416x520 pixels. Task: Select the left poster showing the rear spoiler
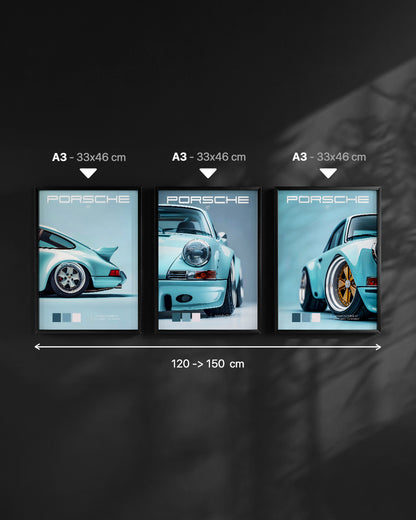pyautogui.click(x=88, y=260)
